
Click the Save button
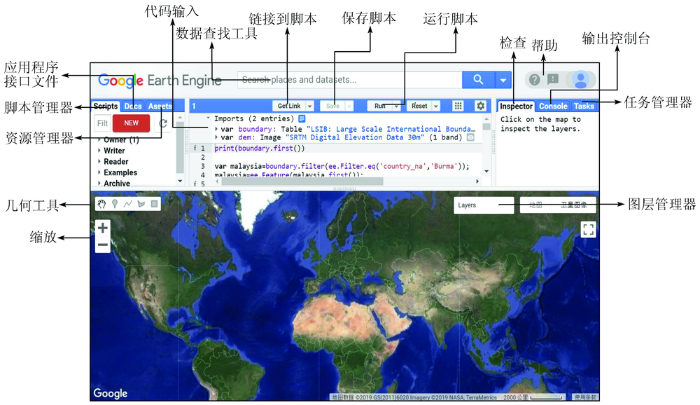[x=333, y=106]
